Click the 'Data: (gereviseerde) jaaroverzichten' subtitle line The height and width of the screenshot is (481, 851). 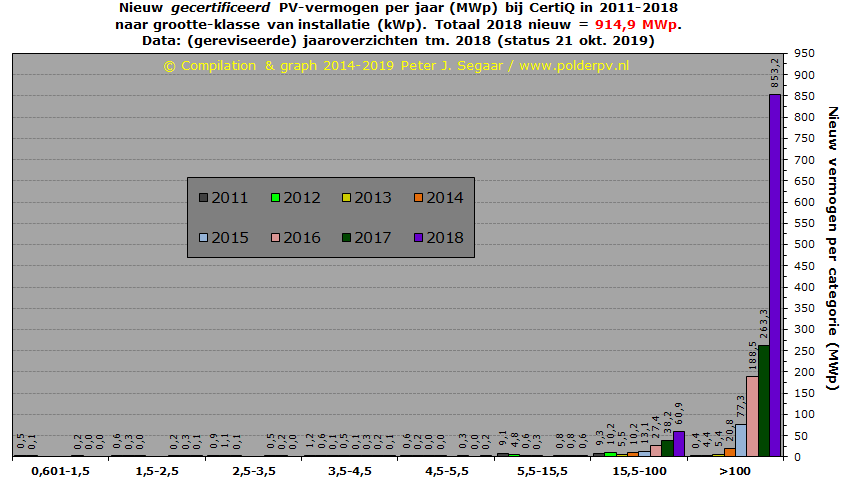(x=398, y=41)
